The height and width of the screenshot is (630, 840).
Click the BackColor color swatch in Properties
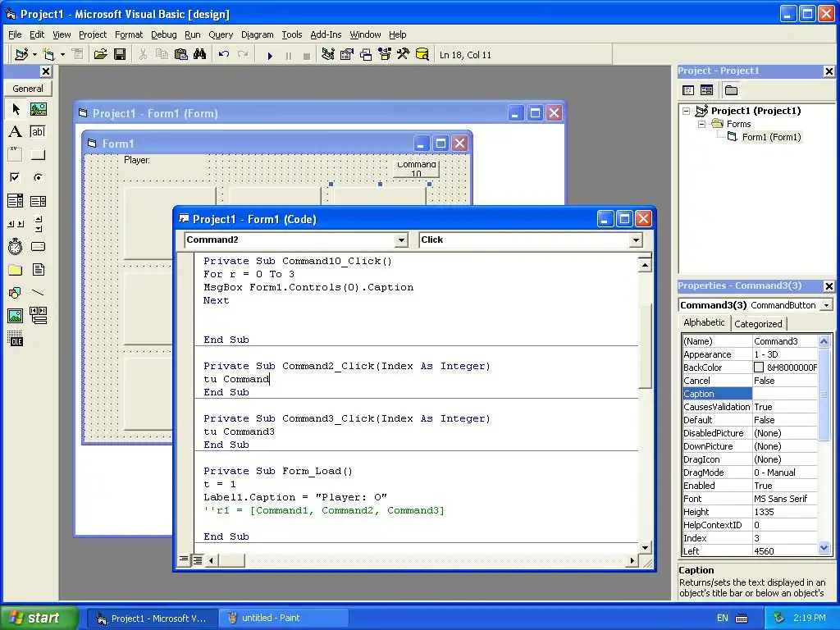pyautogui.click(x=759, y=367)
